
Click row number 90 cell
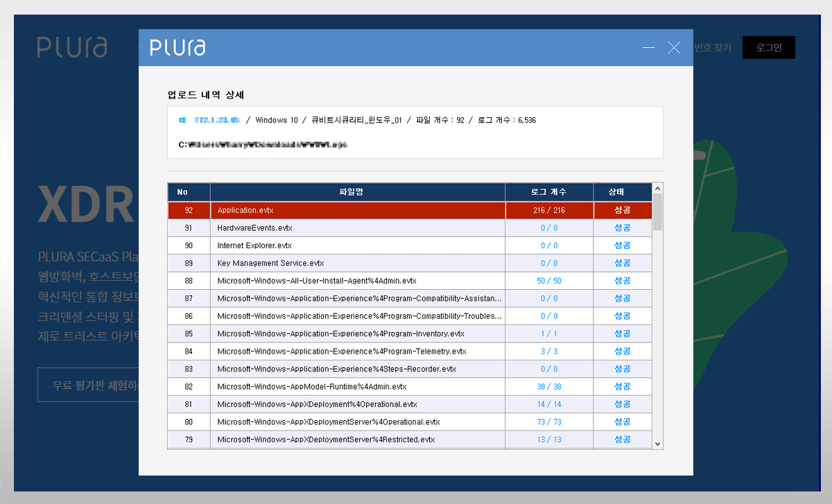click(x=189, y=245)
